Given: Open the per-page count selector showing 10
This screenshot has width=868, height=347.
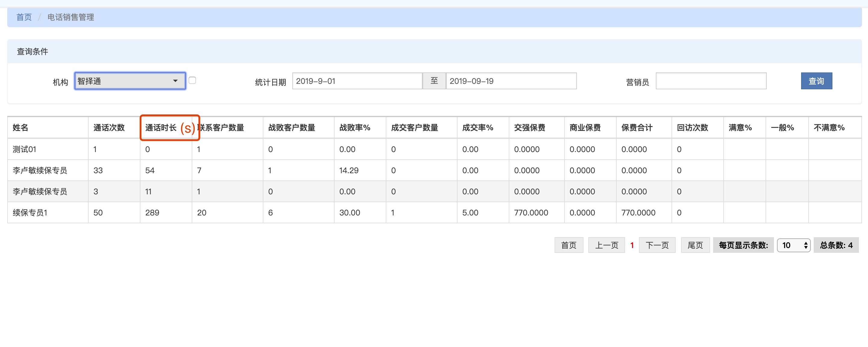Looking at the screenshot, I should pos(794,245).
